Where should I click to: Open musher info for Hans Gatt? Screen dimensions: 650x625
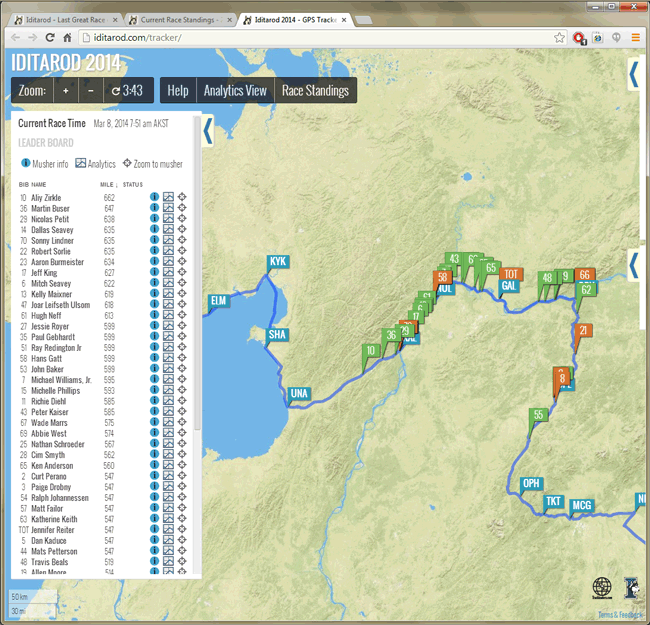point(154,358)
